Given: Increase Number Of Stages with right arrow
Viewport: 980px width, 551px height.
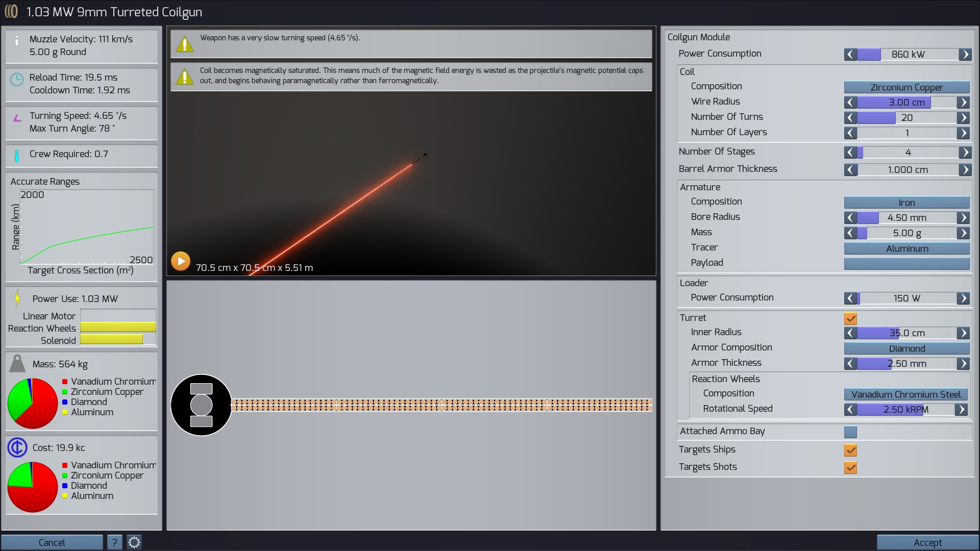Looking at the screenshot, I should click(964, 152).
